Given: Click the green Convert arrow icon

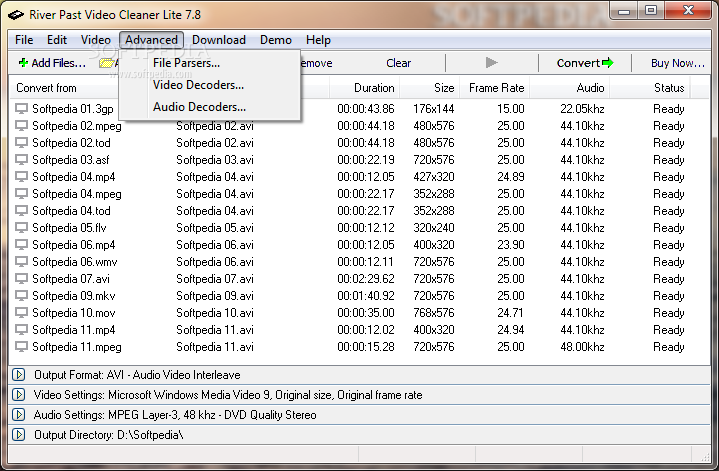Looking at the screenshot, I should coord(608,63).
